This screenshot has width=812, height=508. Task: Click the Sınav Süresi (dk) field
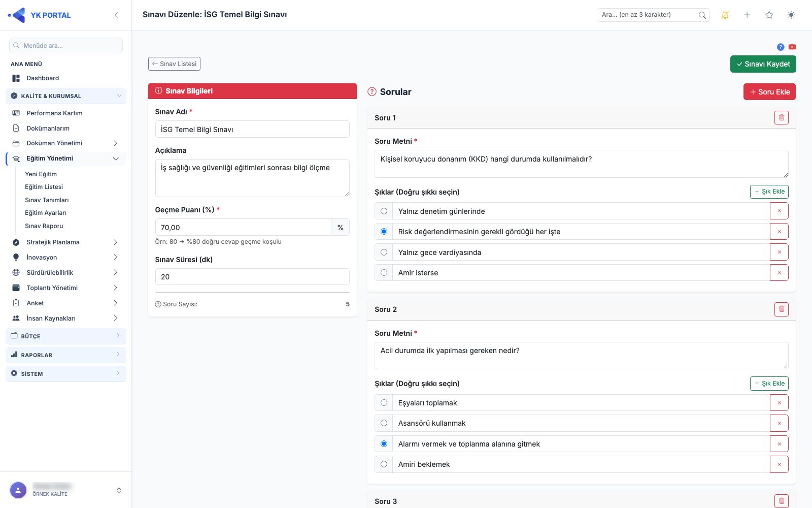252,277
